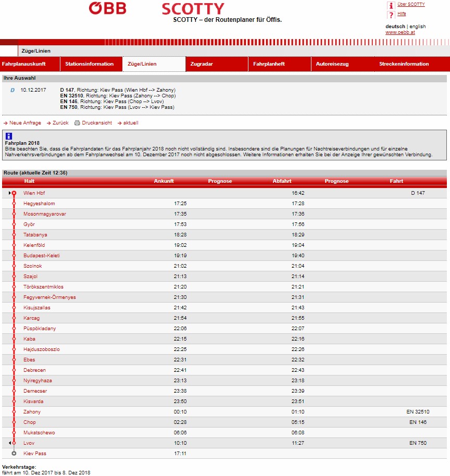Screen dimensions: 450x476
Task: Switch to the Stationsinformation tab
Action: click(x=89, y=64)
